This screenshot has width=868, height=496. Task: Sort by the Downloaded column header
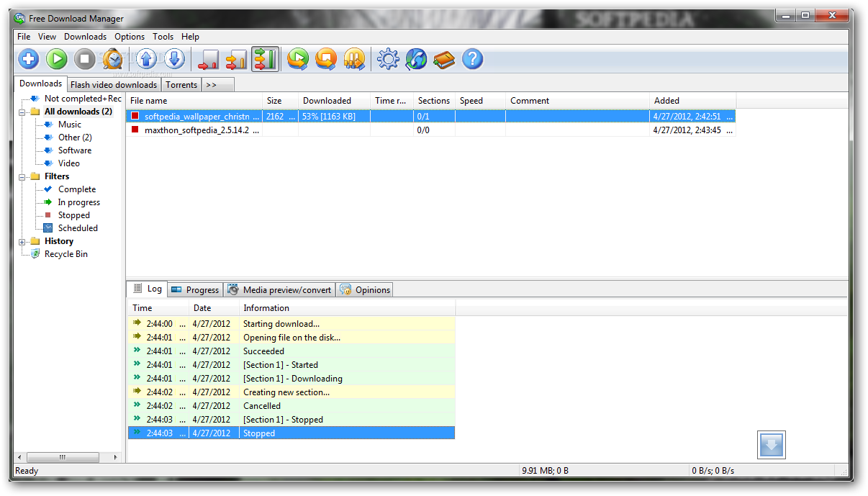pyautogui.click(x=335, y=101)
